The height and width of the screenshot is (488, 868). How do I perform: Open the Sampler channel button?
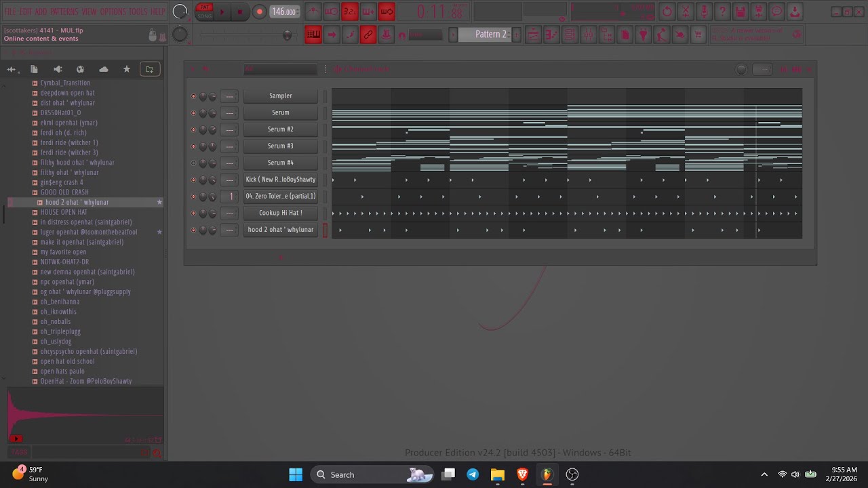click(x=281, y=96)
